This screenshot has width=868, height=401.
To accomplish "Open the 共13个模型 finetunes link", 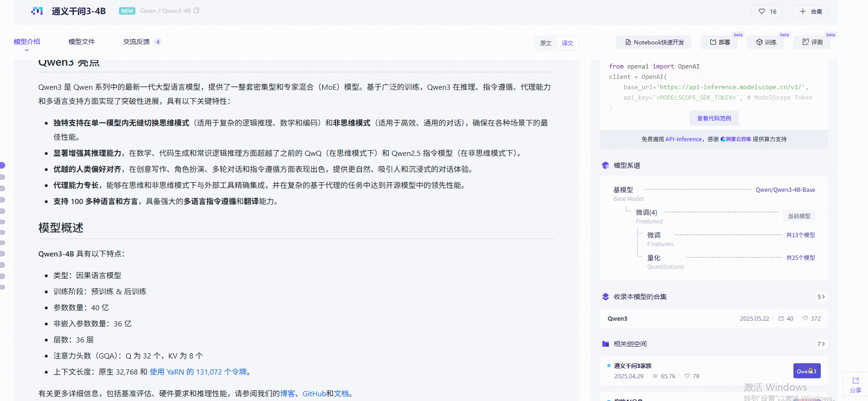I will (801, 235).
